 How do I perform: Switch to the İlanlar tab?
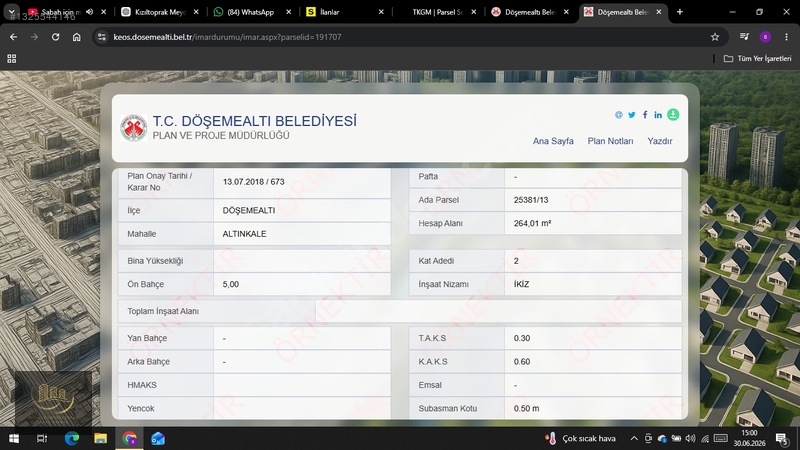[342, 12]
